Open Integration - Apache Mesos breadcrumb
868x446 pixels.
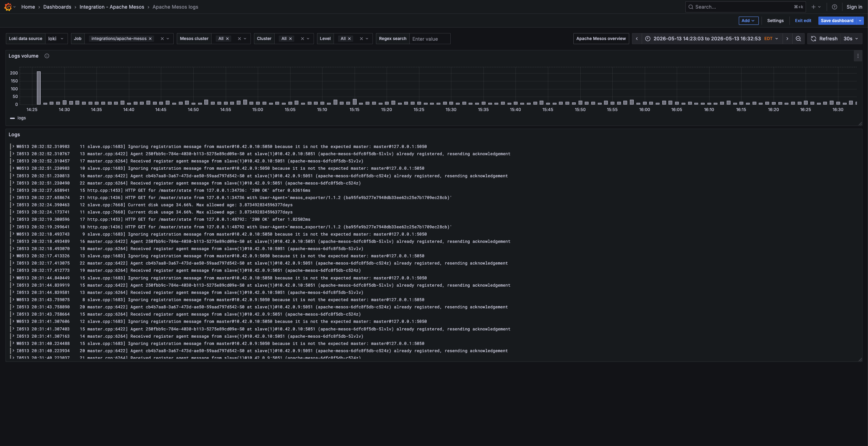[112, 7]
